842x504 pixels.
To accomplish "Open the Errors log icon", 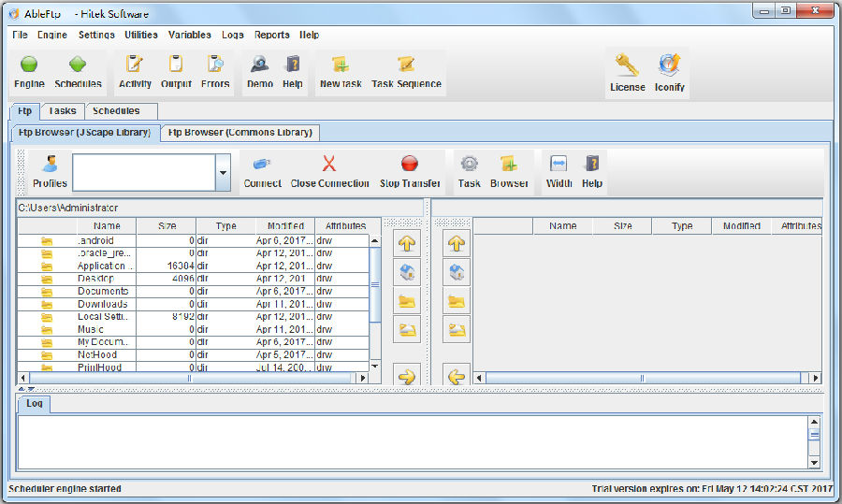I will click(x=215, y=64).
